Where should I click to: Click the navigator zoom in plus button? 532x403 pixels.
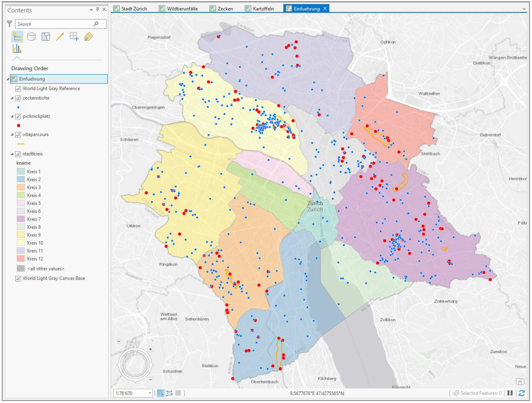pyautogui.click(x=150, y=349)
